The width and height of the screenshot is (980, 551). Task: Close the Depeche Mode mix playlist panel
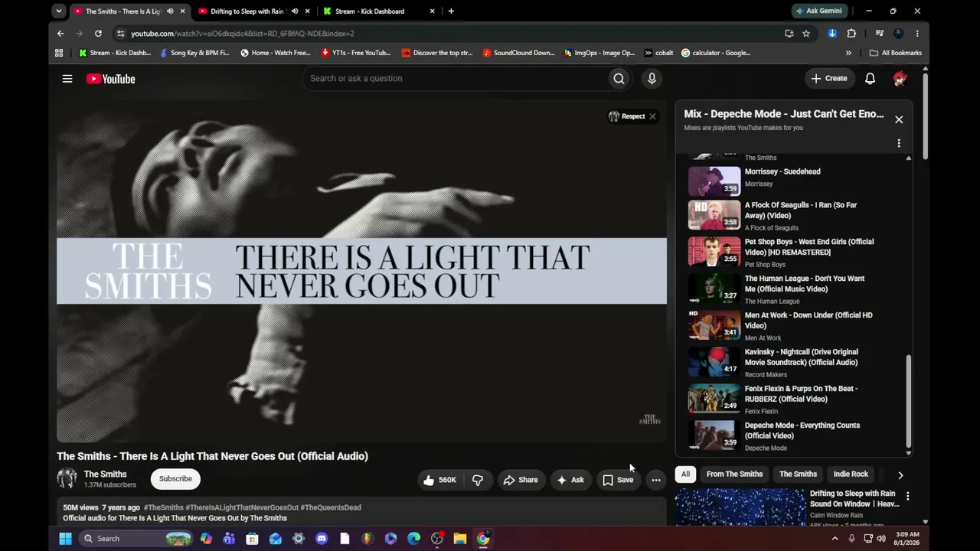click(899, 119)
